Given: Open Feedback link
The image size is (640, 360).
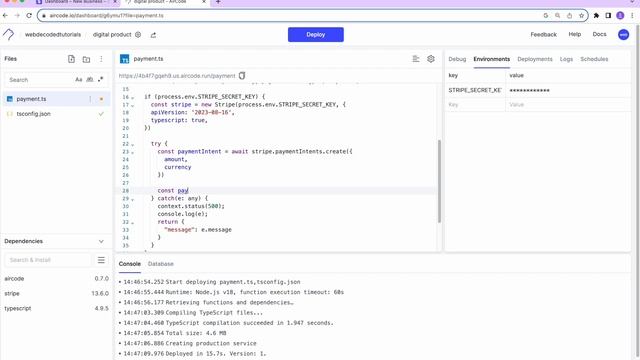Looking at the screenshot, I should [543, 35].
